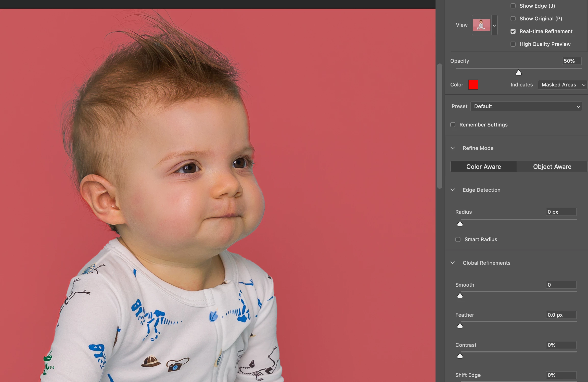Screen dimensions: 588x382
Task: Collapse the Edge Detection section
Action: pos(453,190)
